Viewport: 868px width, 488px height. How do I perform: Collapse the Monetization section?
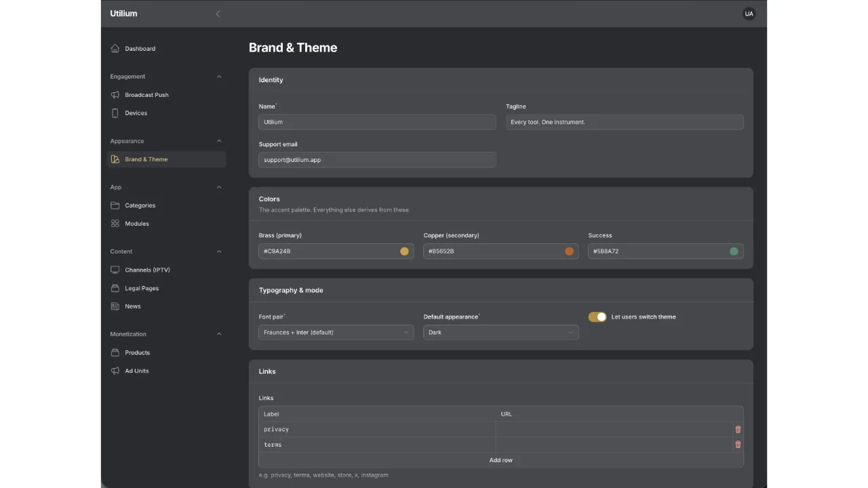[x=219, y=334]
